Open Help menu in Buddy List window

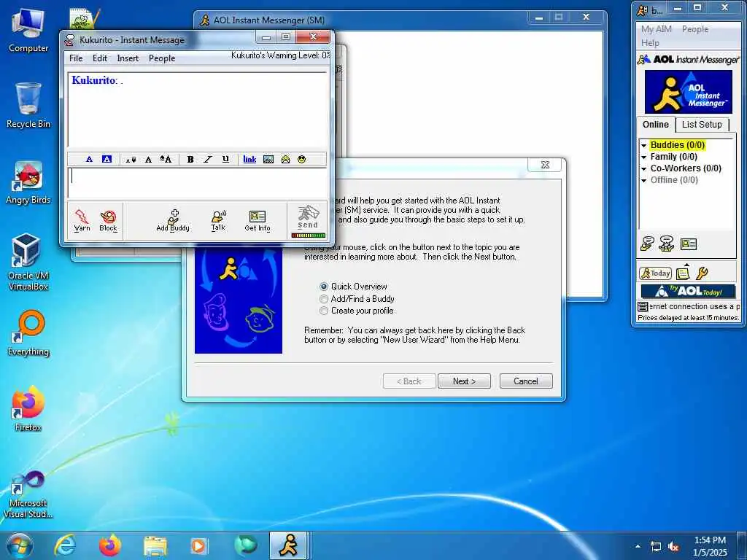tap(650, 43)
